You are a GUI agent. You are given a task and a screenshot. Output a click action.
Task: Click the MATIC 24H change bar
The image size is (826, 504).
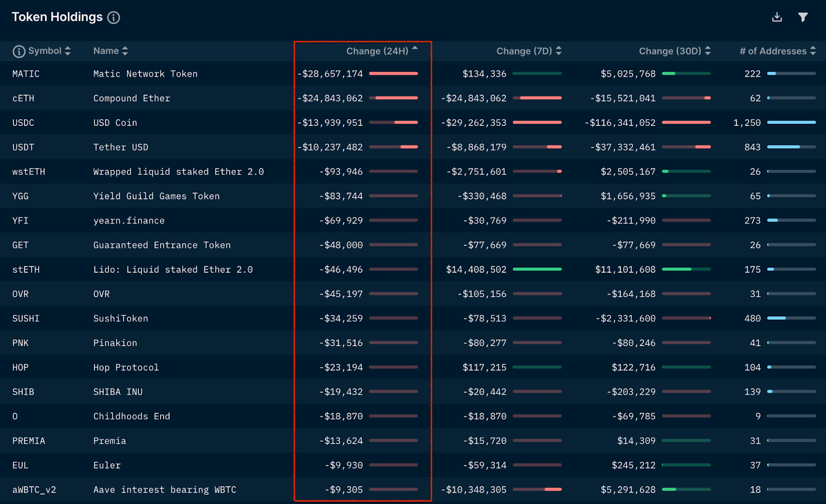click(x=393, y=73)
